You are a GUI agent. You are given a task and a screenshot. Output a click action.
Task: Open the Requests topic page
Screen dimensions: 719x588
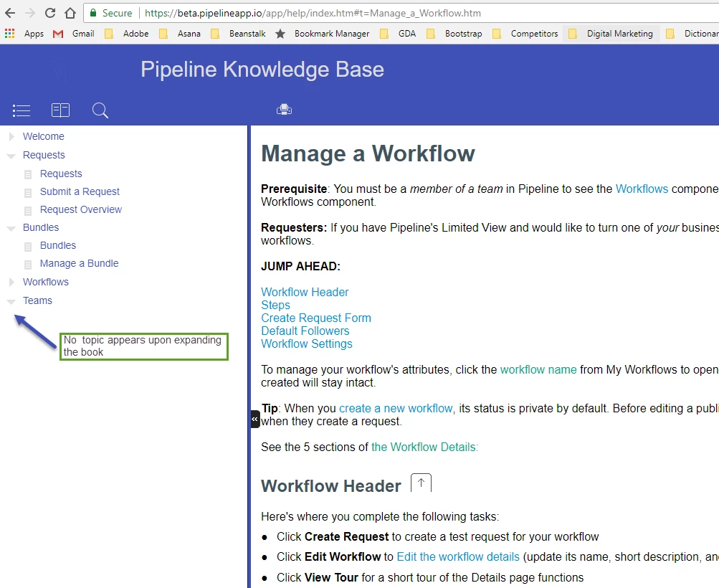(x=61, y=174)
